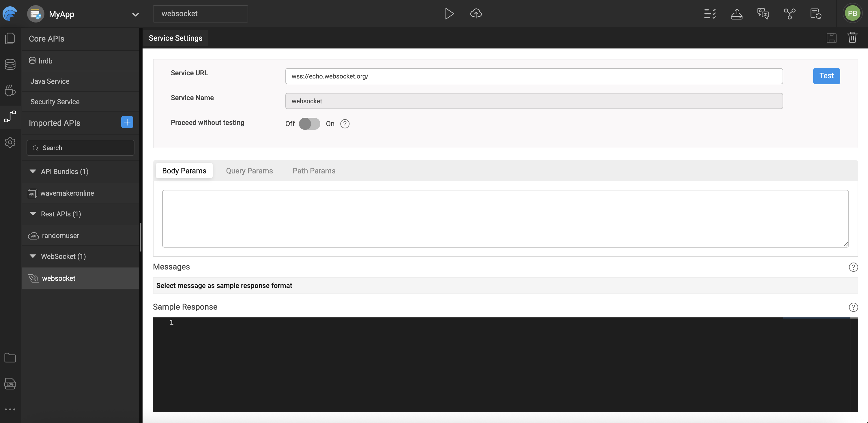The height and width of the screenshot is (423, 868).
Task: Delete the websocket service via trash icon
Action: point(852,38)
